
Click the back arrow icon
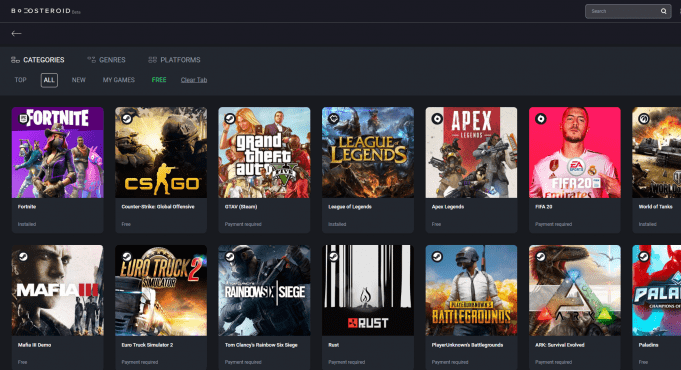point(17,33)
